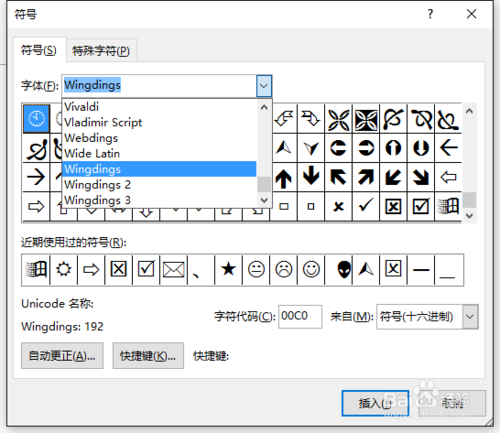Select the clock symbol in grid
Screen dimensions: 500x433
[x=36, y=119]
